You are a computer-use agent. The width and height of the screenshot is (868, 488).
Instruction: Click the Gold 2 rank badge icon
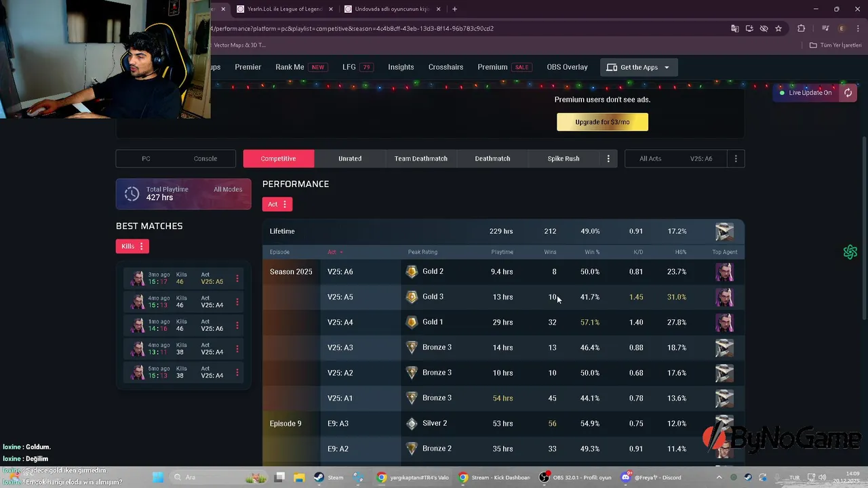[412, 272]
